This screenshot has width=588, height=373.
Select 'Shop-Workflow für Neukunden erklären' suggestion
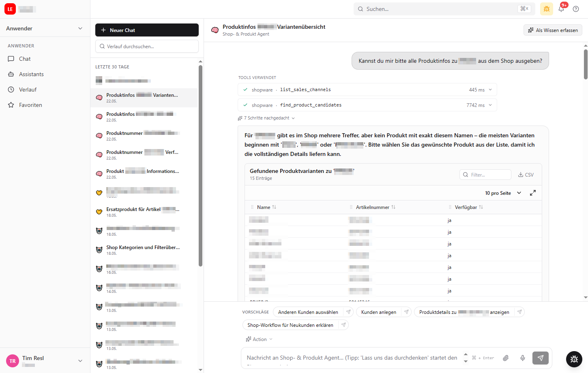[x=290, y=325]
